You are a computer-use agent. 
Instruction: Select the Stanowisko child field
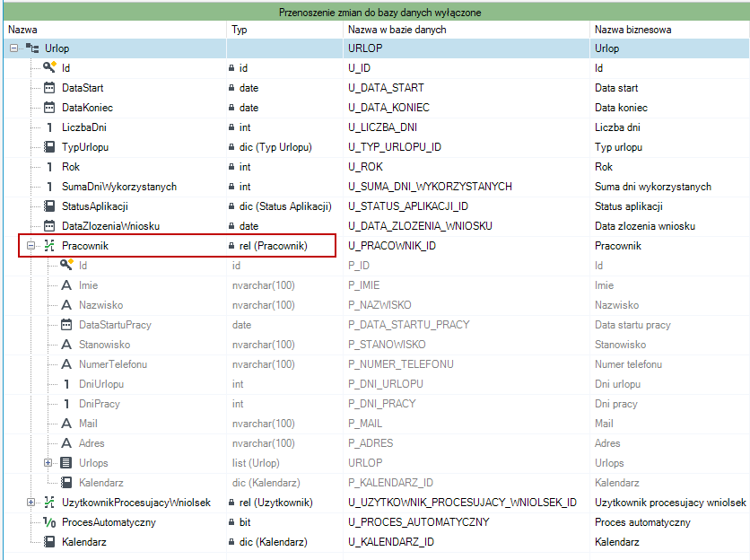pos(377,345)
